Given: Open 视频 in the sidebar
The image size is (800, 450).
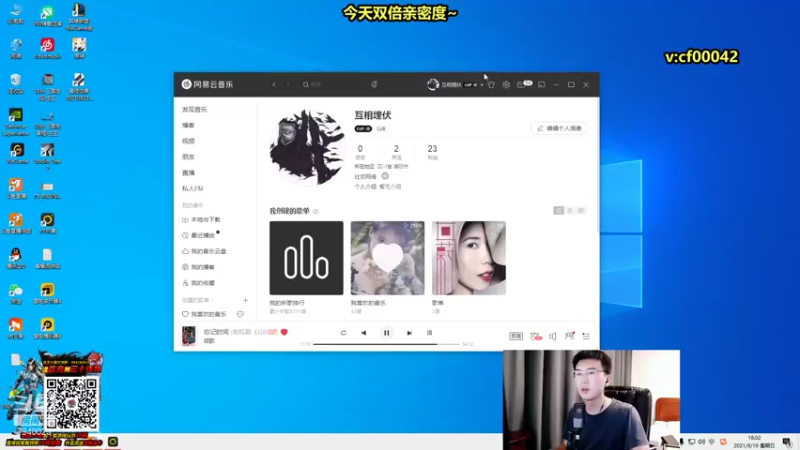Looking at the screenshot, I should [x=188, y=141].
